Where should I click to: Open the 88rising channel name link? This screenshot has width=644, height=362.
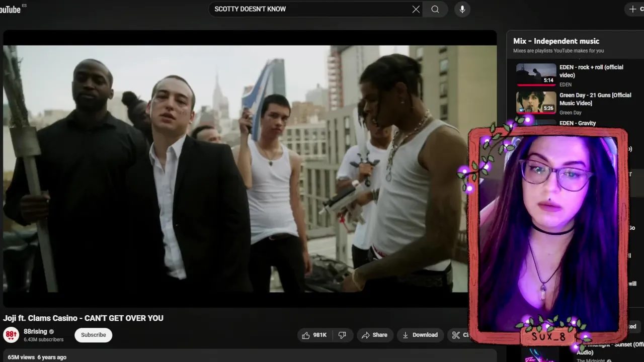(x=35, y=331)
